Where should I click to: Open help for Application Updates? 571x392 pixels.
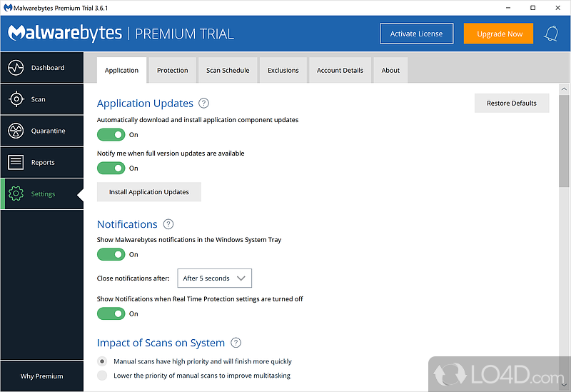pos(204,104)
